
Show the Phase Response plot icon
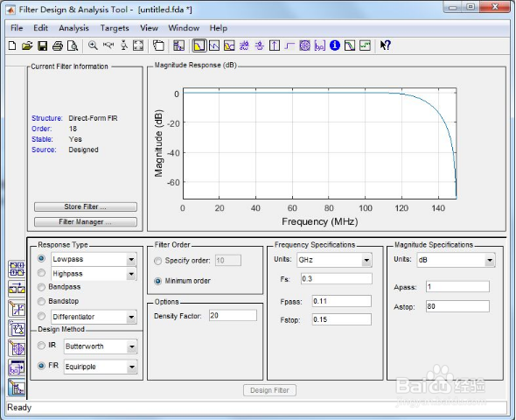click(214, 45)
